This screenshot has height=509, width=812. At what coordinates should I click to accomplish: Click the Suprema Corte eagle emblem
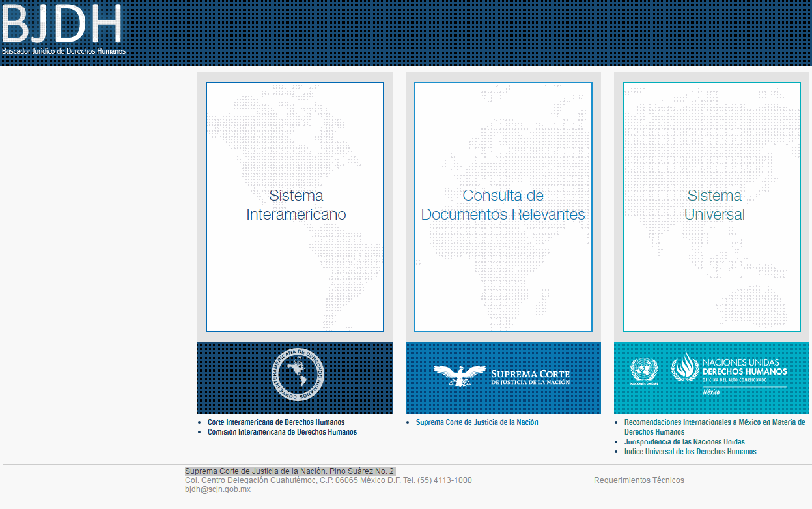(460, 375)
